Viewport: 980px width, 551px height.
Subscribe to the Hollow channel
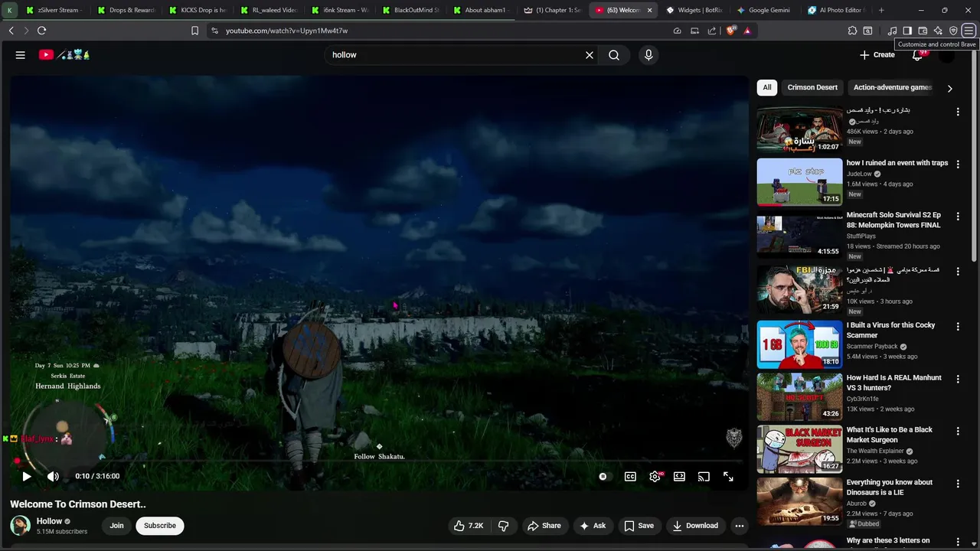[x=160, y=526]
